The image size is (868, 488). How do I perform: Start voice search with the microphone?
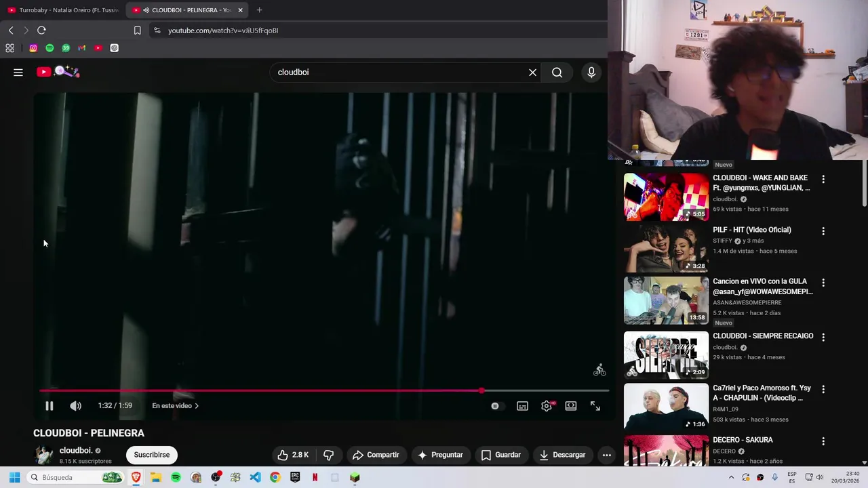pyautogui.click(x=591, y=73)
